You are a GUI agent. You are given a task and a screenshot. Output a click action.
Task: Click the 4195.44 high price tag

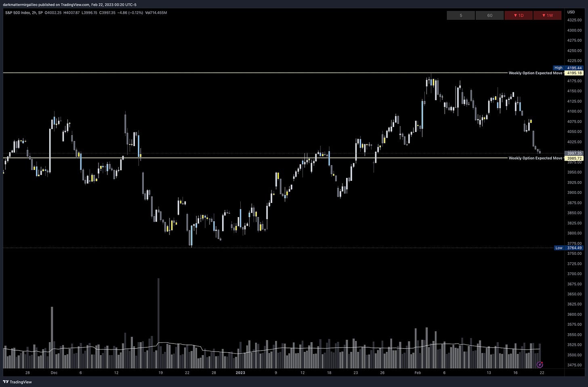click(574, 68)
